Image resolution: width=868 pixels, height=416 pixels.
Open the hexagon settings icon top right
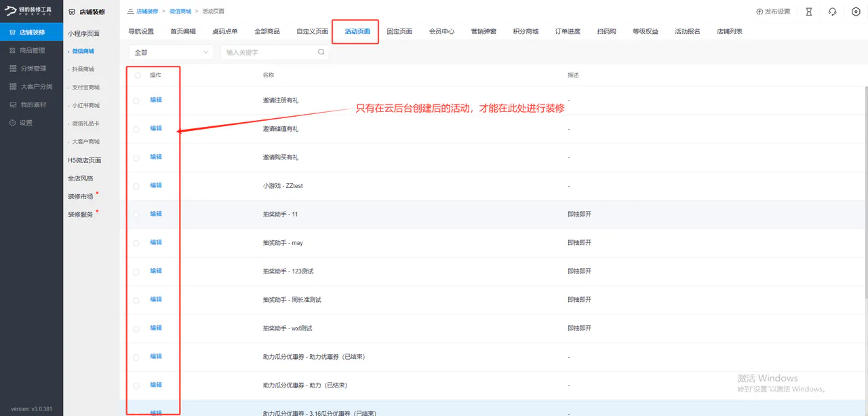pos(856,12)
